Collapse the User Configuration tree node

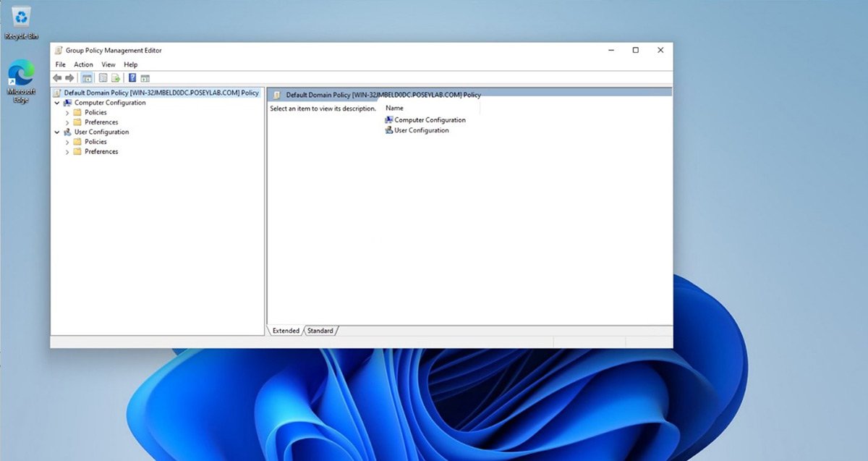click(x=57, y=132)
